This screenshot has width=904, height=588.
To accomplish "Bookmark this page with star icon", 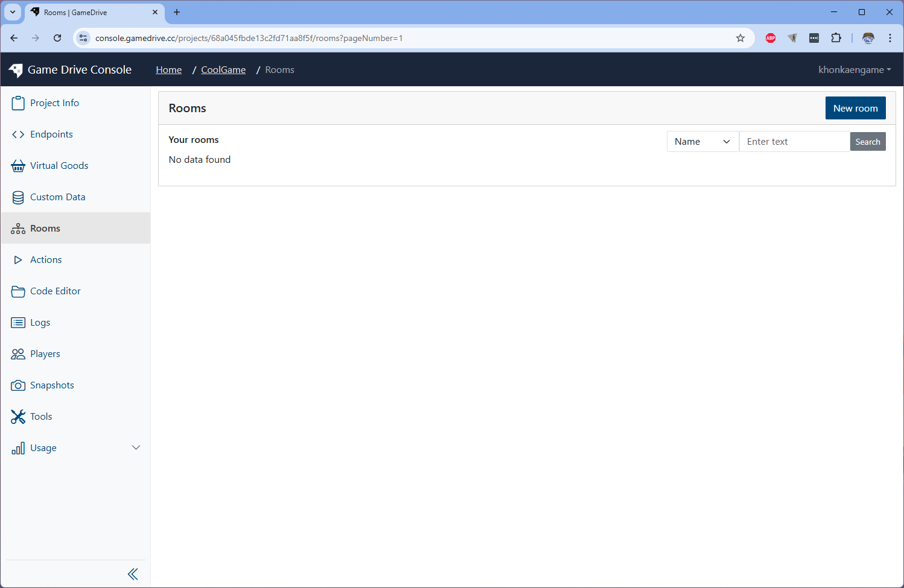I will [740, 38].
